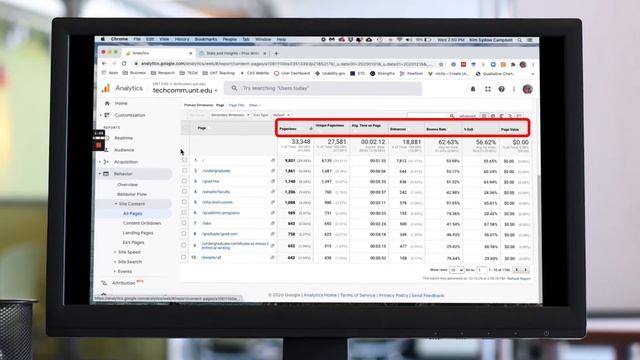Screen dimensions: 640x360
Task: Select checkbox for /graduate/grad-cert row
Action: point(184,234)
